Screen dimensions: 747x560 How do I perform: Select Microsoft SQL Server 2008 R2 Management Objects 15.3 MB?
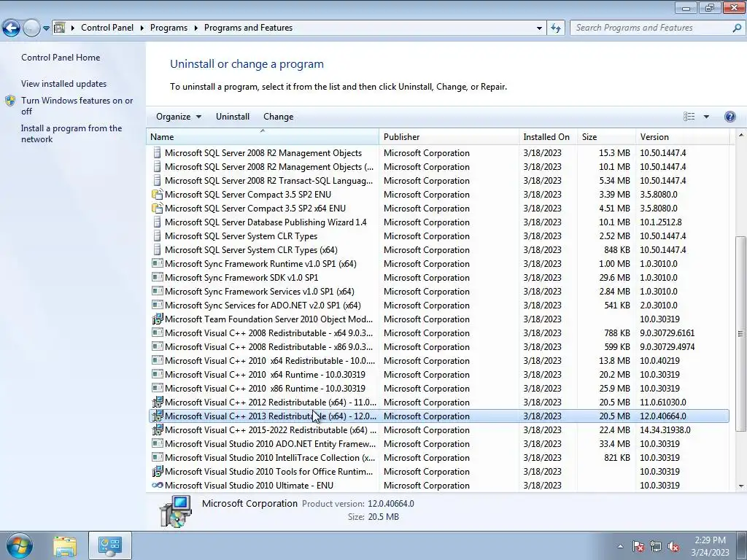point(438,153)
